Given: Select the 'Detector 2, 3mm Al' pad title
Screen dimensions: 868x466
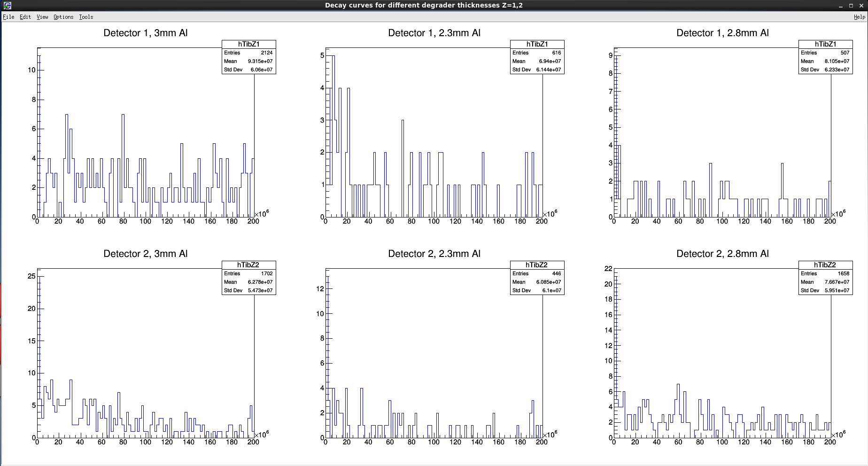Looking at the screenshot, I should click(x=146, y=254).
